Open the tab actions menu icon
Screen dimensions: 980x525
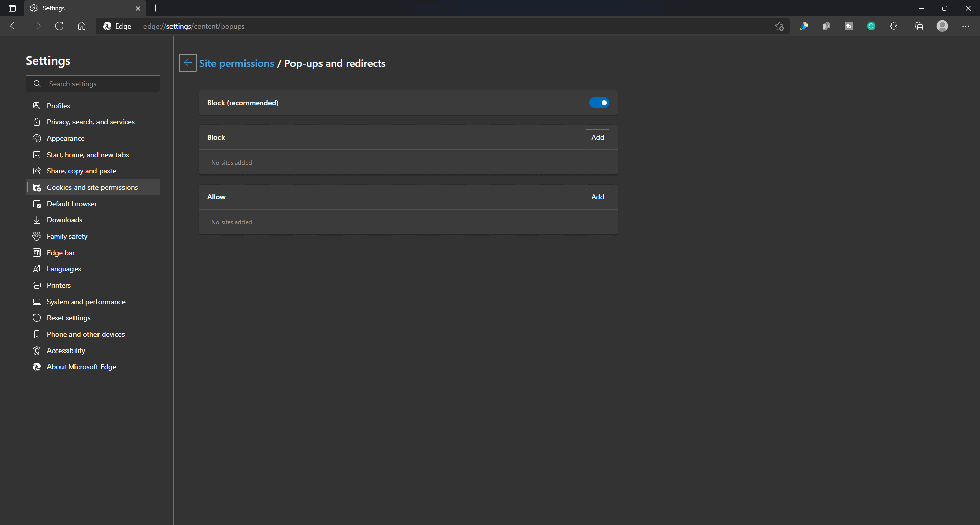click(x=12, y=8)
